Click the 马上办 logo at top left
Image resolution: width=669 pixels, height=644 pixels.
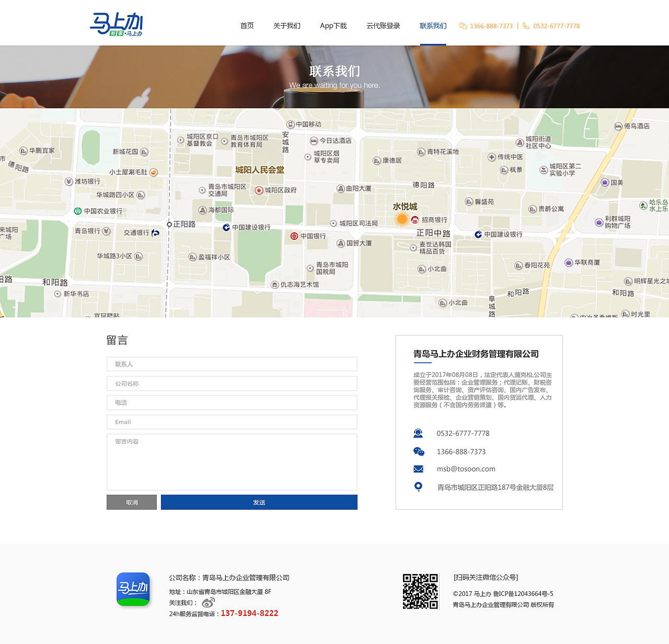coord(116,23)
